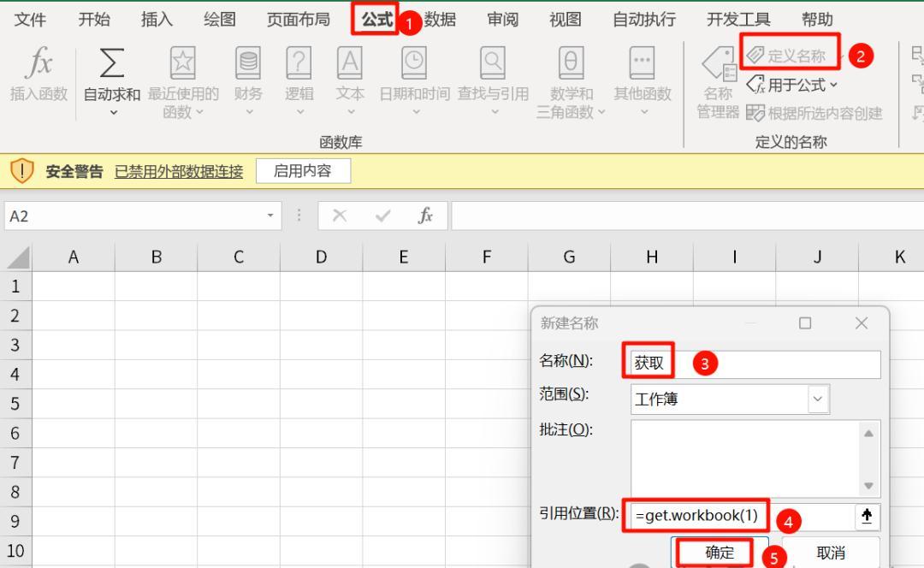924x568 pixels.
Task: Click the formula bar cancel X icon
Action: point(340,216)
